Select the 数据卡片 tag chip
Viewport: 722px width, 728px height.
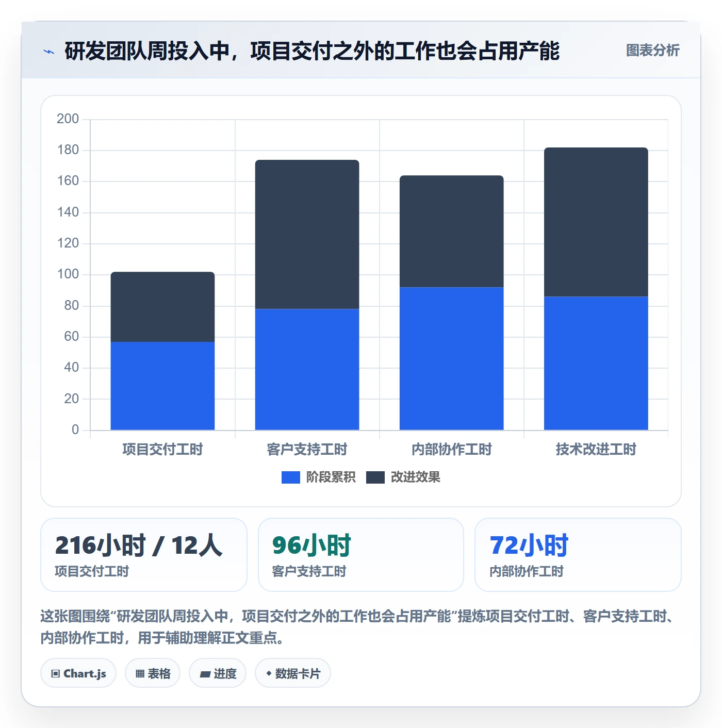[293, 673]
